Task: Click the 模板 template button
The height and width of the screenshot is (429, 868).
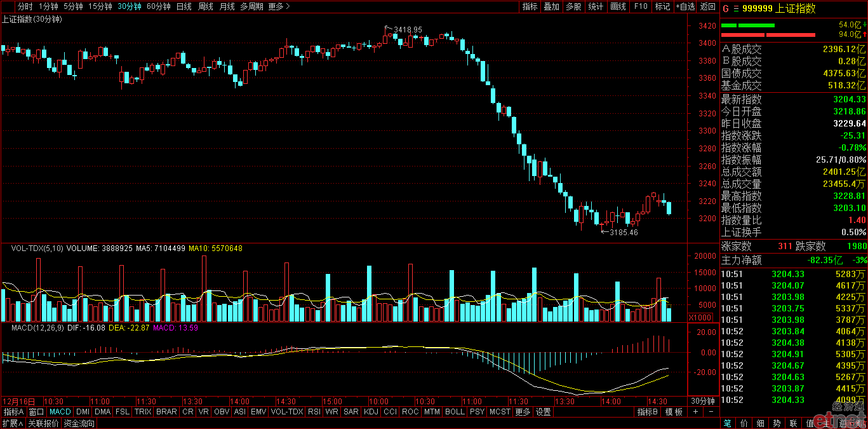Action: click(674, 412)
